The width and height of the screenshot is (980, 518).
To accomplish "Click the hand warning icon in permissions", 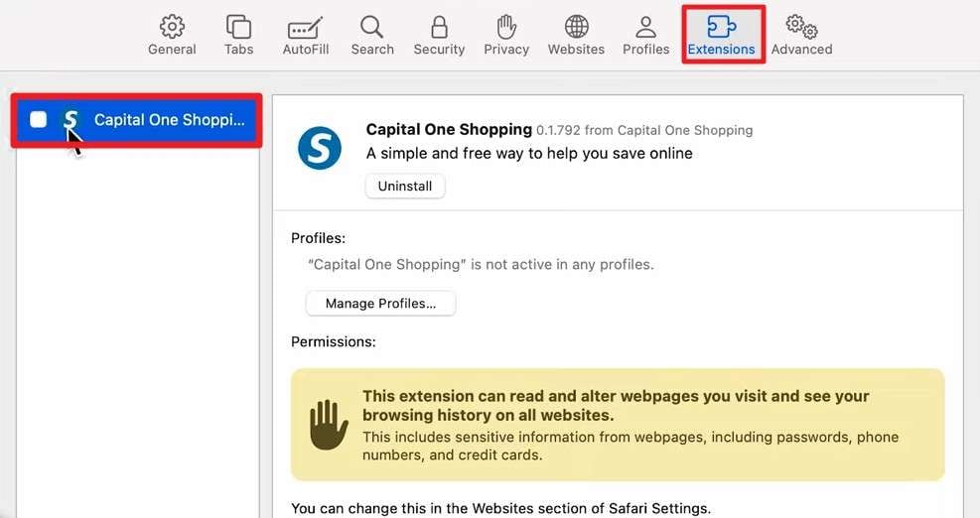I will click(329, 425).
